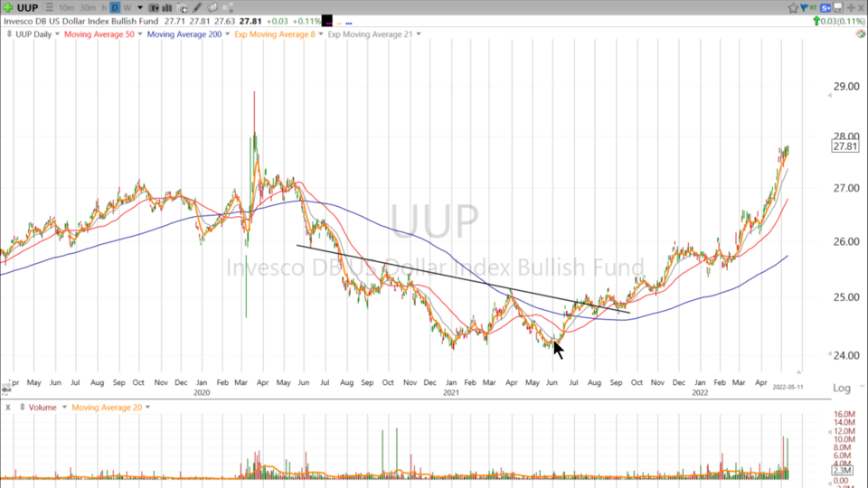Click the Exp Moving Average 21 label
The image size is (868, 488).
tap(371, 34)
